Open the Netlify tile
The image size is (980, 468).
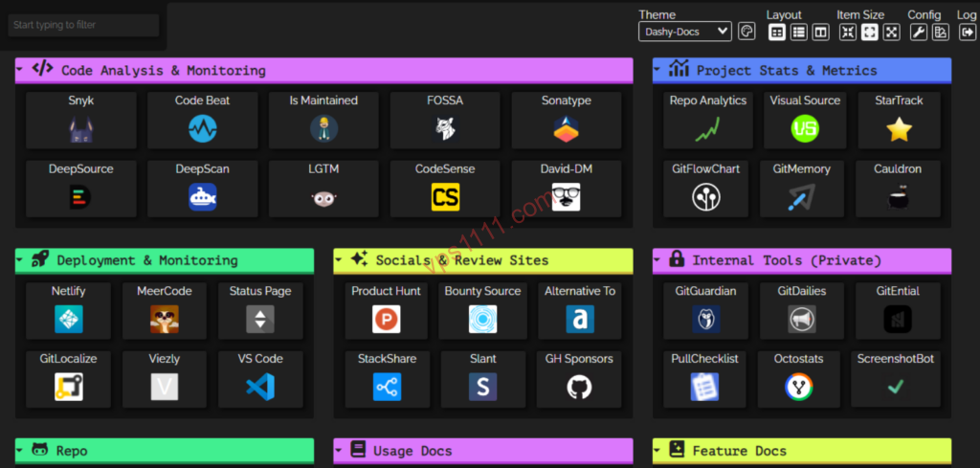69,310
